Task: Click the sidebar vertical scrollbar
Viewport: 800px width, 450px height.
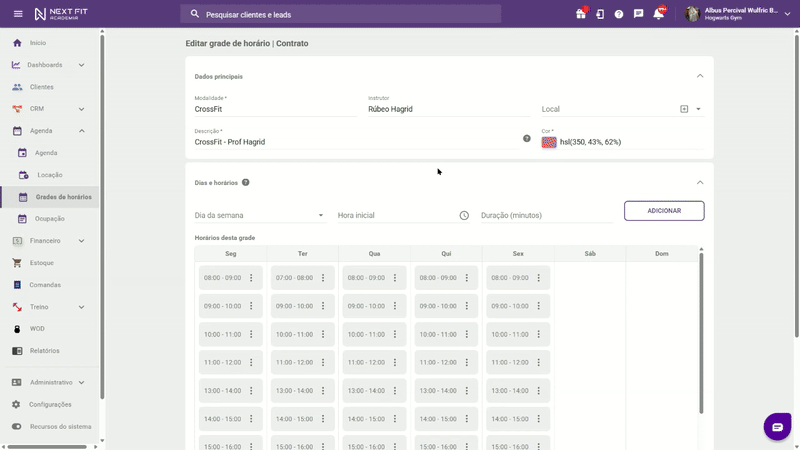Action: 102,216
